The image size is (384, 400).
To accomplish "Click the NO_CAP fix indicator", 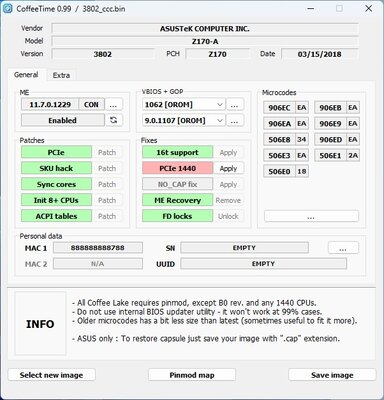I will coord(177,184).
